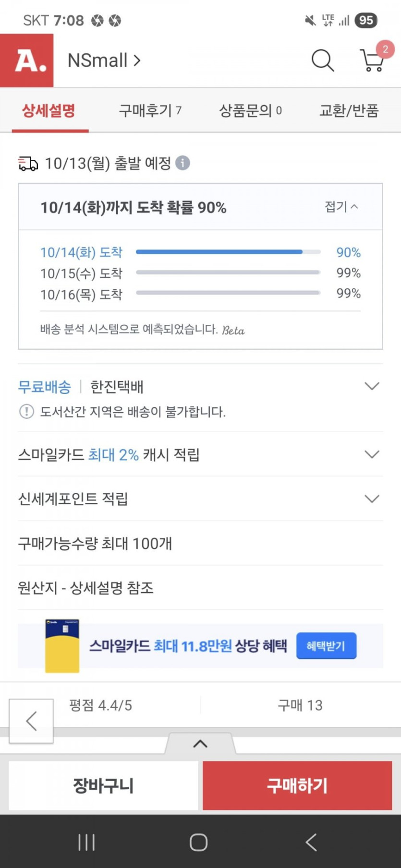
Task: Expand the 무료배송 한진택배 shipping details
Action: (372, 386)
